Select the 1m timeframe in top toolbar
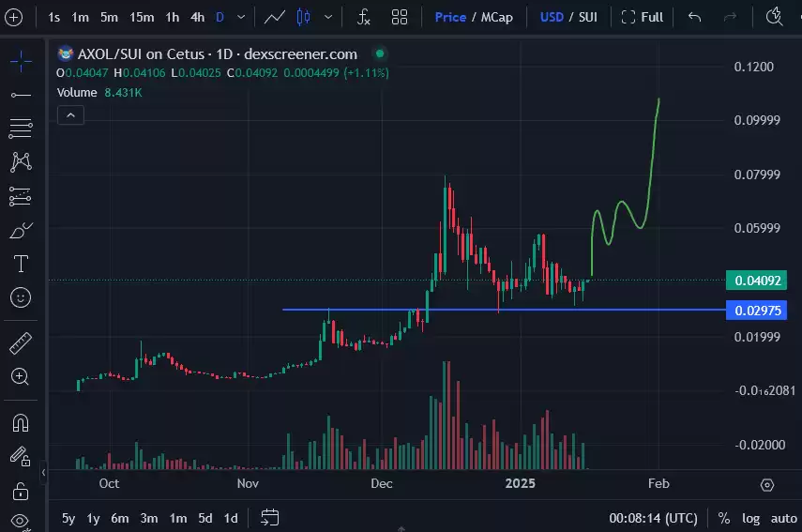The image size is (802, 532). click(x=80, y=18)
